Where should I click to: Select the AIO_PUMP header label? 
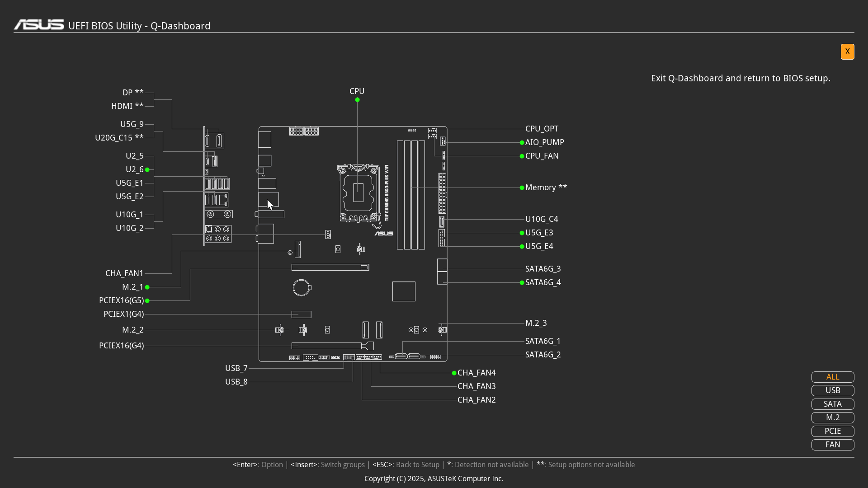544,142
